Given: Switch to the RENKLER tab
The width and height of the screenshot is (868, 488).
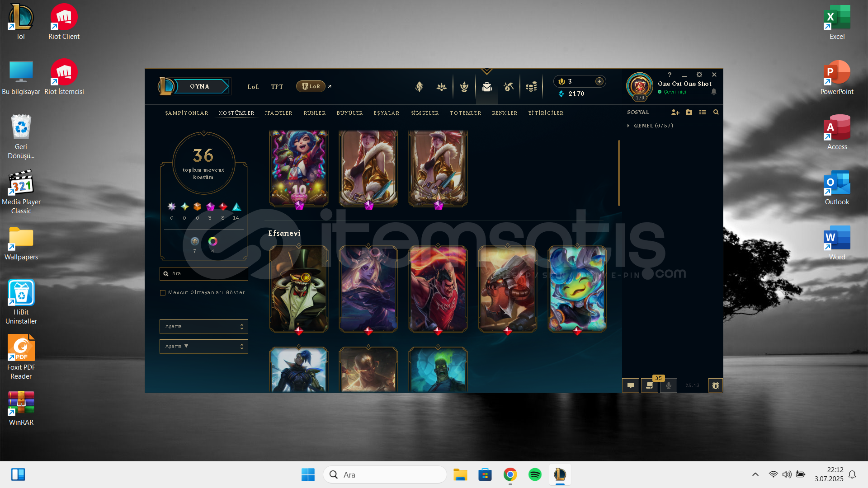Looking at the screenshot, I should [x=505, y=113].
